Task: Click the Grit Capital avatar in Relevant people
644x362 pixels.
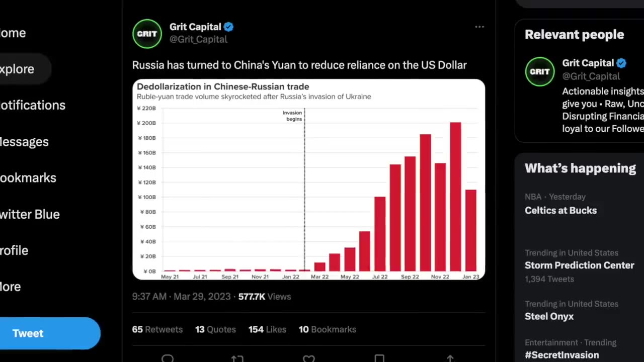Action: (x=540, y=71)
